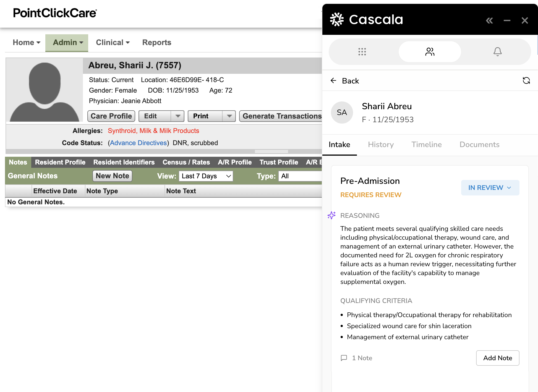Open the Cascala apps grid icon
Image resolution: width=538 pixels, height=392 pixels.
pyautogui.click(x=362, y=52)
